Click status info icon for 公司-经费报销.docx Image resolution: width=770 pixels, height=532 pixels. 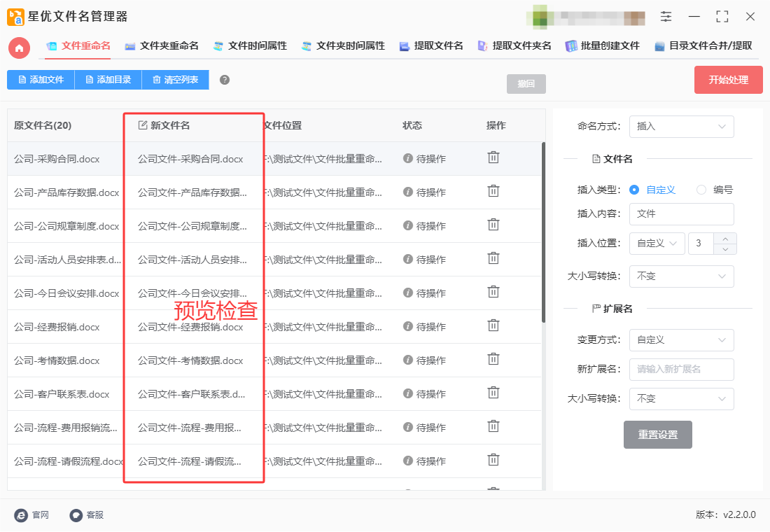click(407, 326)
